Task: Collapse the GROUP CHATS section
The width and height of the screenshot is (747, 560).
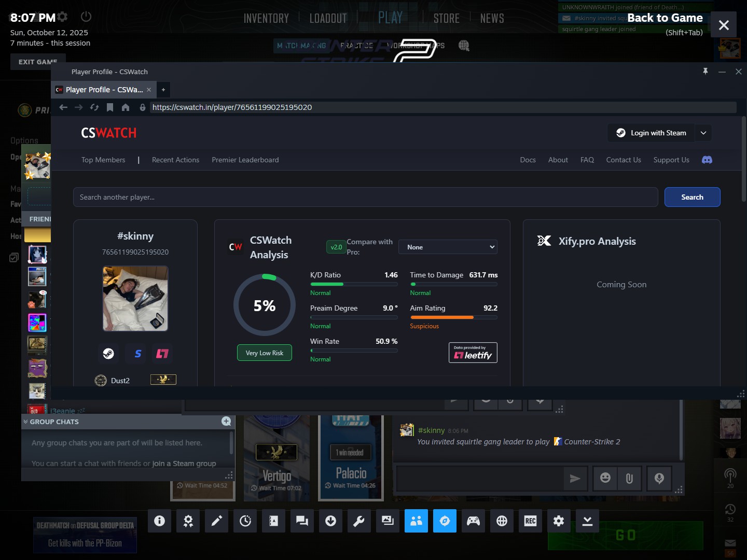Action: (x=25, y=422)
